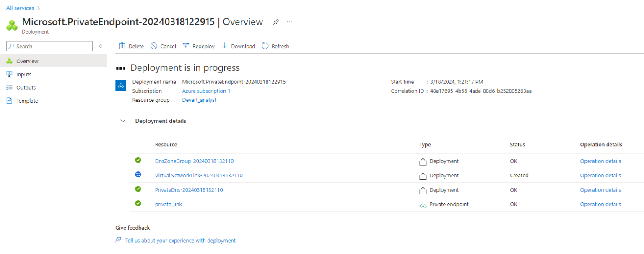
Task: Select the Delete icon in toolbar
Action: (122, 46)
